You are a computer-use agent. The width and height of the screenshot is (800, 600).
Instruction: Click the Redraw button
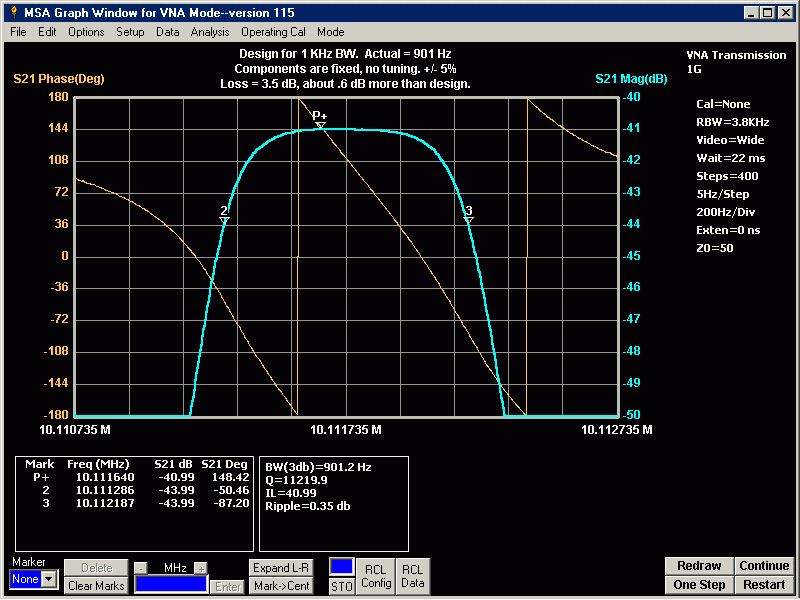coord(699,566)
